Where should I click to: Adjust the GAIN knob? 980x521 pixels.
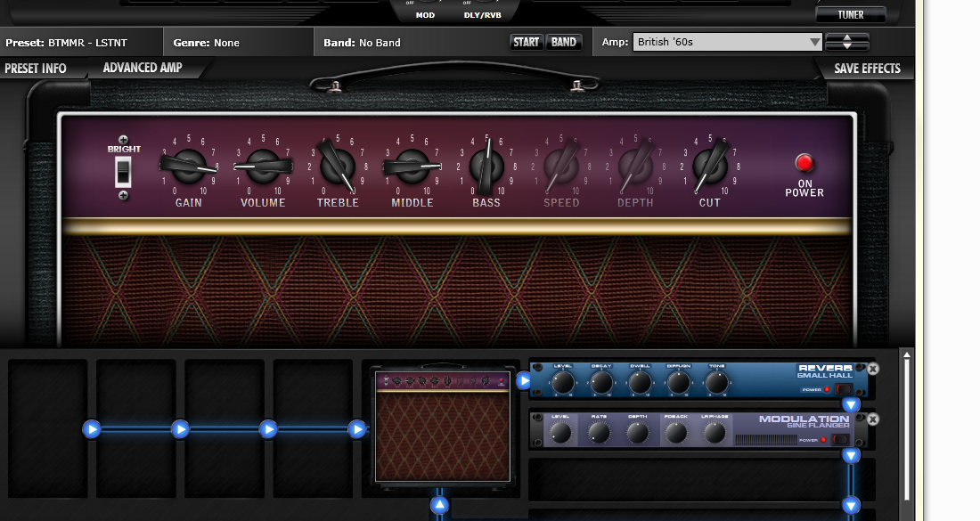click(188, 166)
